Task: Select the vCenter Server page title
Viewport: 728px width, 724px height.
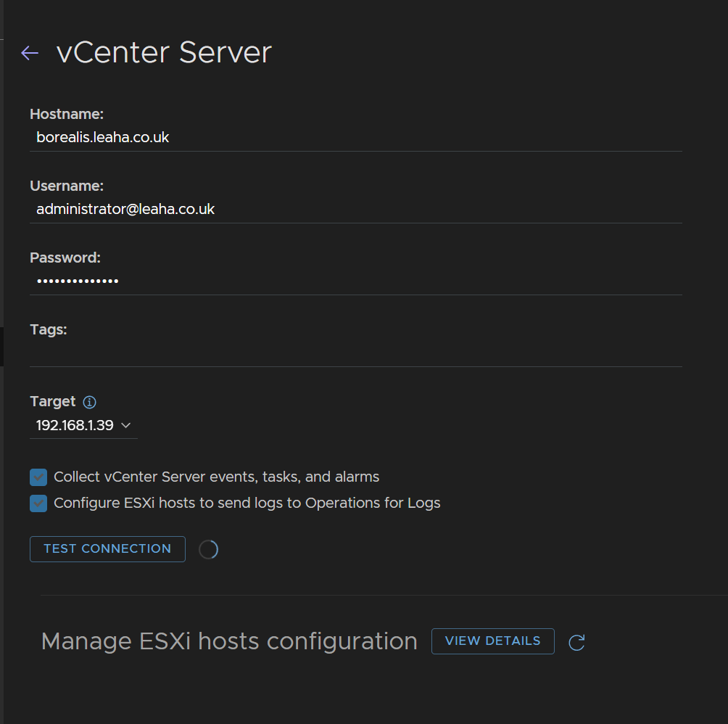Action: (164, 52)
